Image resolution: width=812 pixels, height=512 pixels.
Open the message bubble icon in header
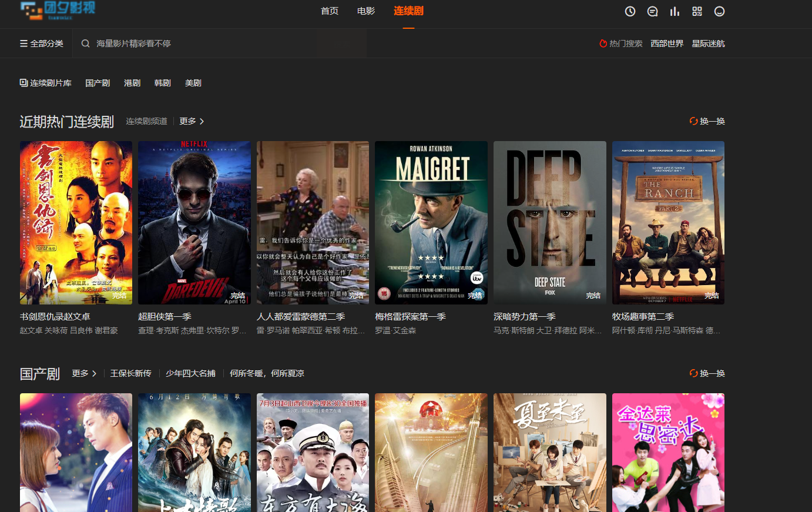652,11
